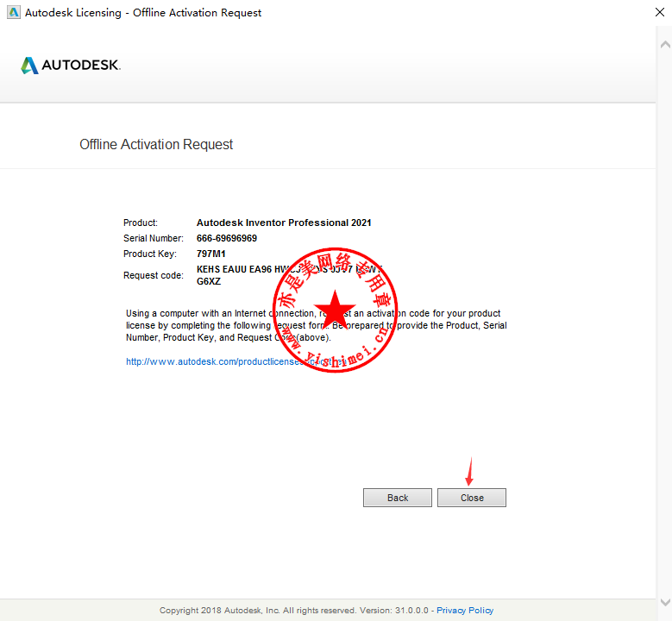Click the Serial Number label
The width and height of the screenshot is (672, 621).
pos(154,238)
